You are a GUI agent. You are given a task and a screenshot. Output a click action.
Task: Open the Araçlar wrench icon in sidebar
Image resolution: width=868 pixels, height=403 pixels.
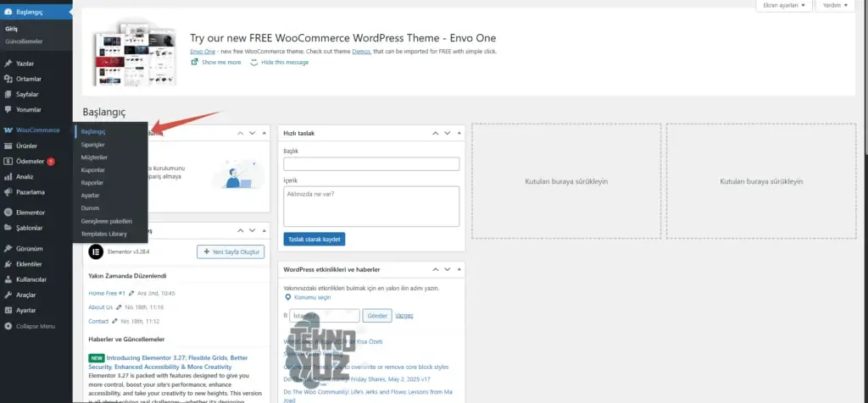tap(8, 295)
